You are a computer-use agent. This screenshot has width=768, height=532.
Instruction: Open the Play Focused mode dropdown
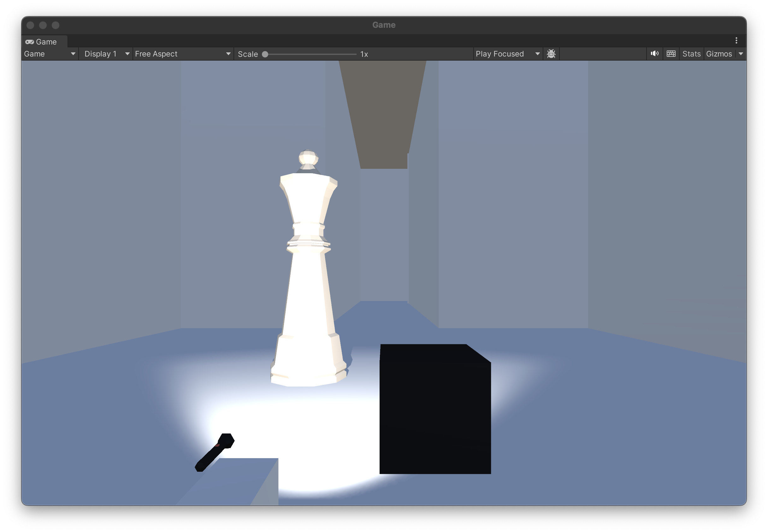(507, 54)
